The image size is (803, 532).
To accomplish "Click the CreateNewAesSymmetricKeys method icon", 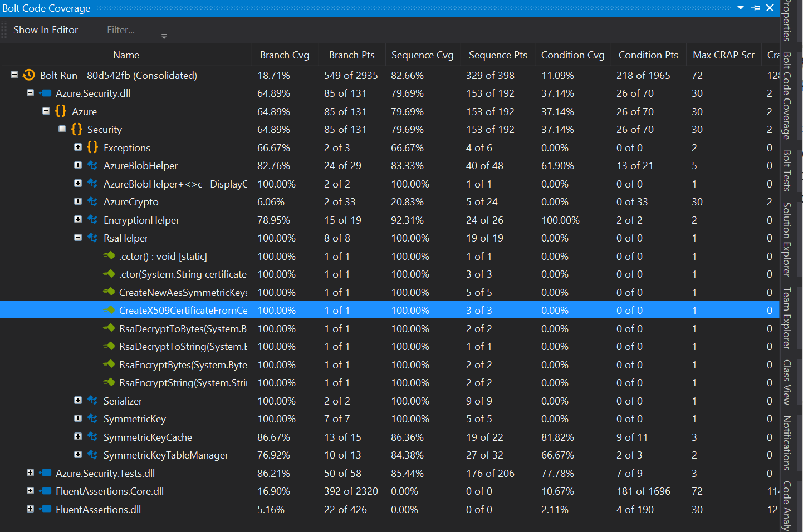I will (109, 292).
